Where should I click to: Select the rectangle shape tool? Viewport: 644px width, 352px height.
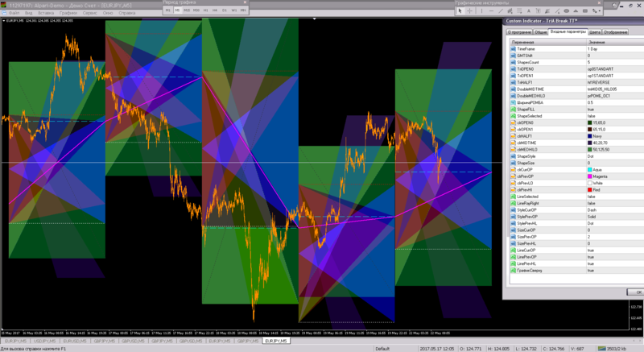tap(585, 11)
